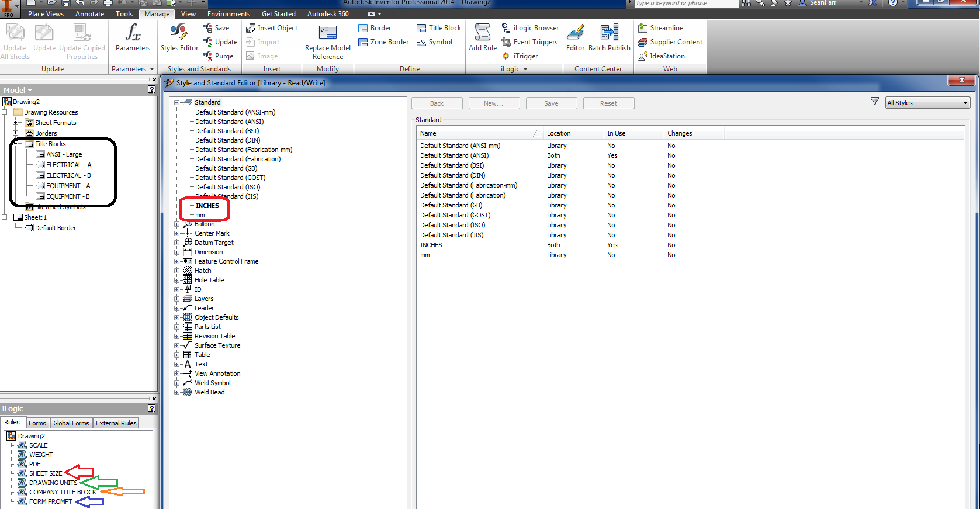Expand Borders in Model browser
This screenshot has width=980, height=509.
pyautogui.click(x=16, y=133)
